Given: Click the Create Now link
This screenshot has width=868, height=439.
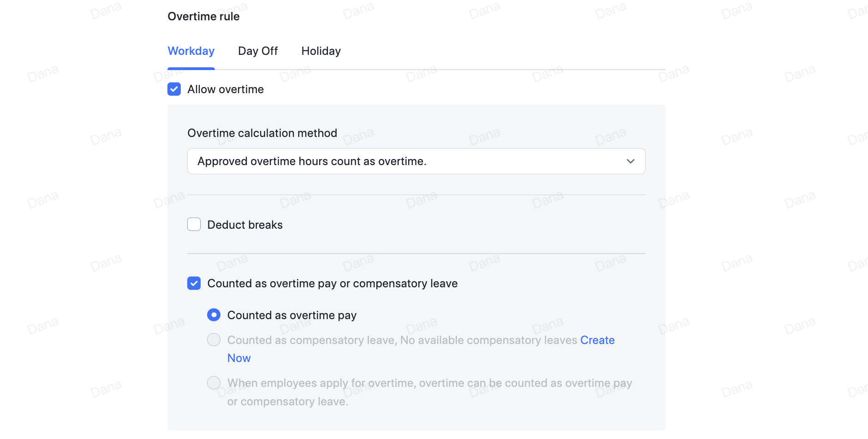Looking at the screenshot, I should 597,340.
